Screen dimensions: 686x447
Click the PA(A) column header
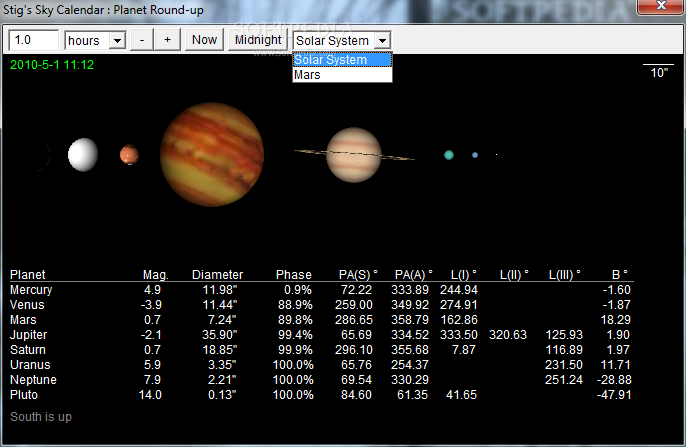click(413, 275)
